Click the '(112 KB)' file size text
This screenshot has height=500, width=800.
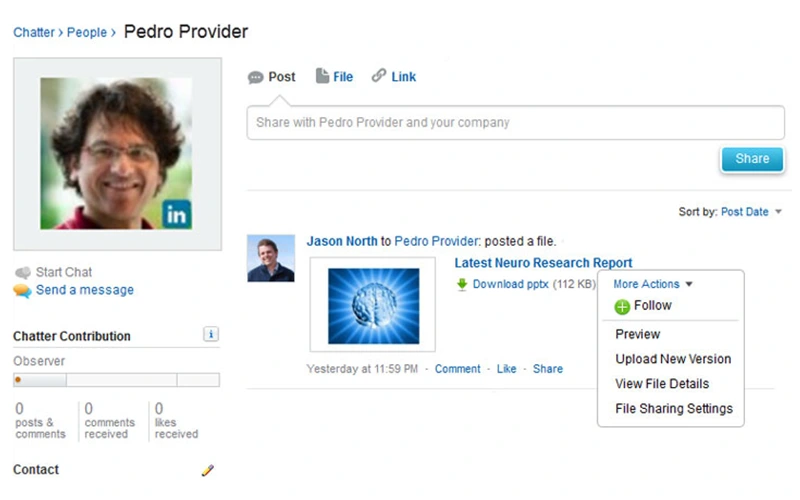click(x=574, y=284)
